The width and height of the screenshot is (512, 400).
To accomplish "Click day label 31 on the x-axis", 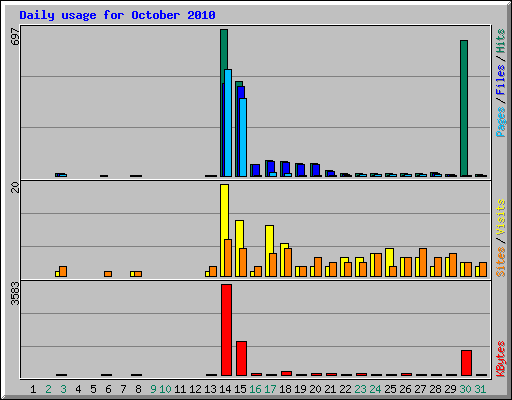I will pyautogui.click(x=480, y=389).
